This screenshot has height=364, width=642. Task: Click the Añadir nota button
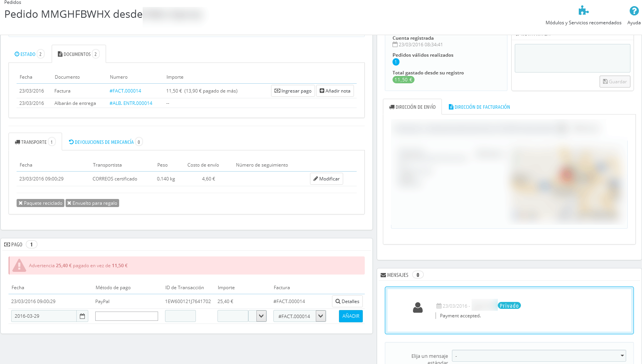335,91
